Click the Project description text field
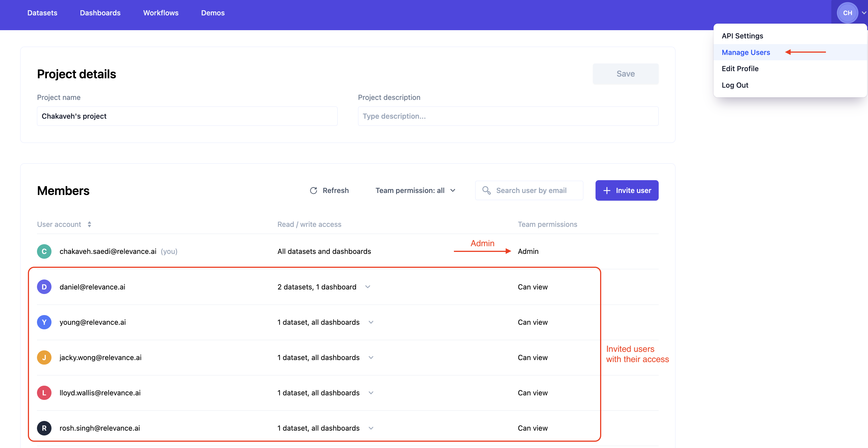Image resolution: width=868 pixels, height=448 pixels. 508,116
